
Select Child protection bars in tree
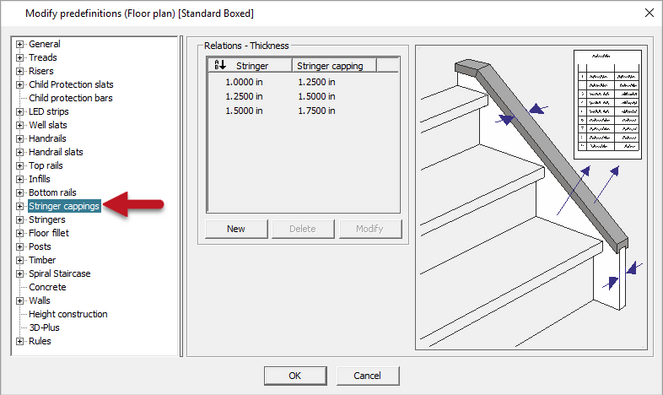coord(71,98)
